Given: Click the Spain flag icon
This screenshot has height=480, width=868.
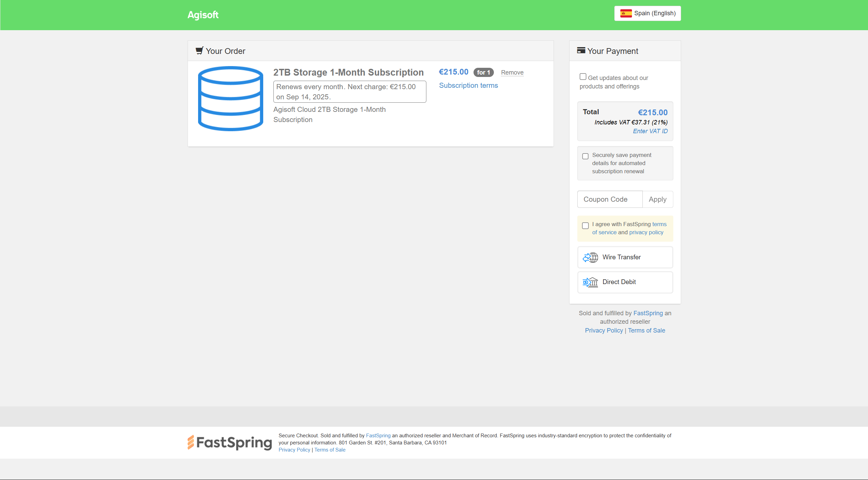Looking at the screenshot, I should (x=626, y=13).
